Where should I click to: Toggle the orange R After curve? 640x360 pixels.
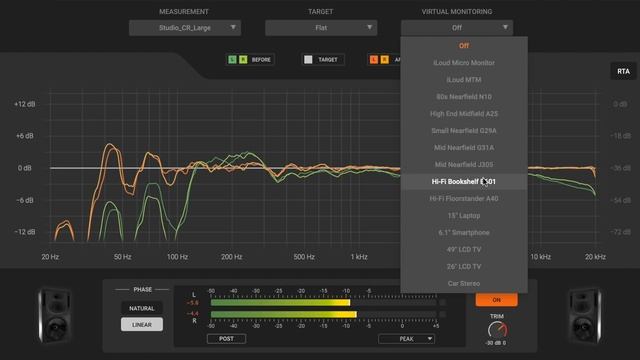pyautogui.click(x=384, y=60)
